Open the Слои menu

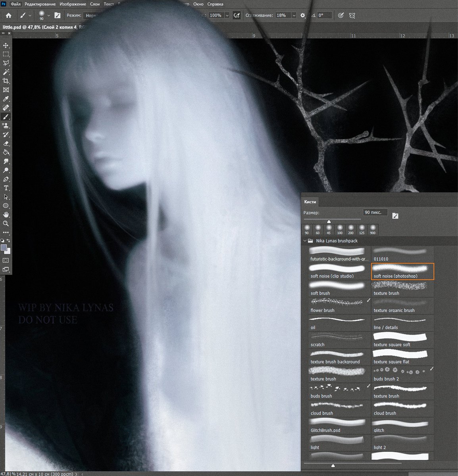(x=95, y=4)
